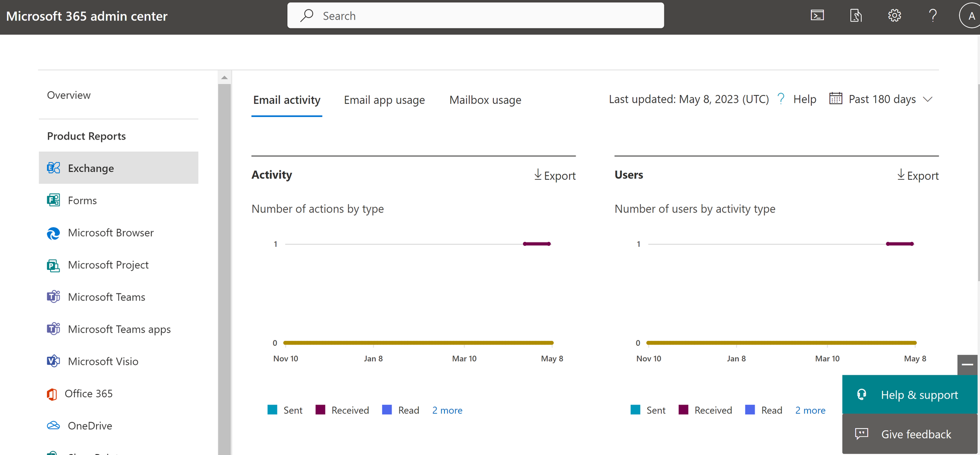Click the Microsoft Visio icon
This screenshot has width=980, height=455.
click(53, 361)
